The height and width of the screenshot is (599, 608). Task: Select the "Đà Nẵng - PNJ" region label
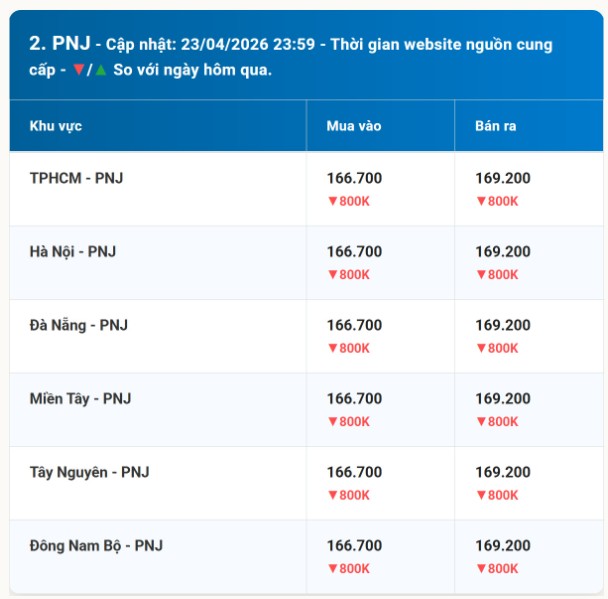(x=79, y=325)
